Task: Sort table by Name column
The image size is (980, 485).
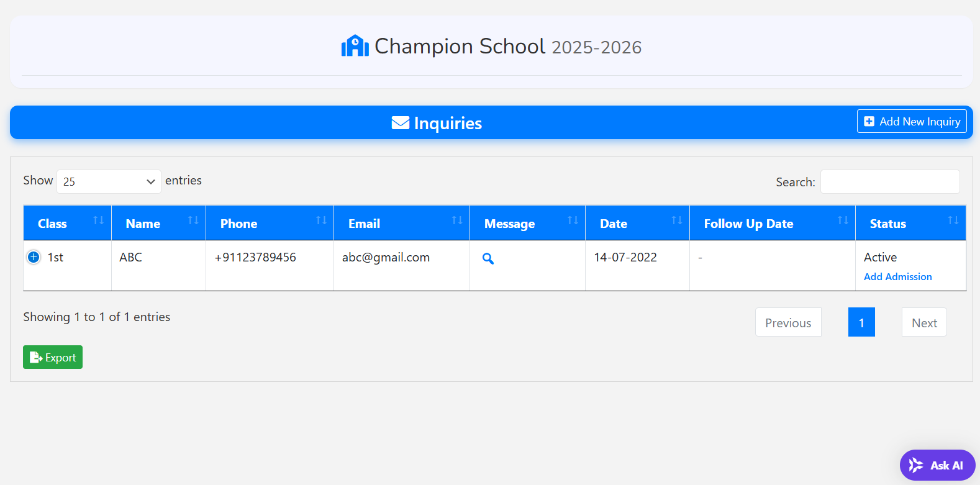Action: point(158,223)
